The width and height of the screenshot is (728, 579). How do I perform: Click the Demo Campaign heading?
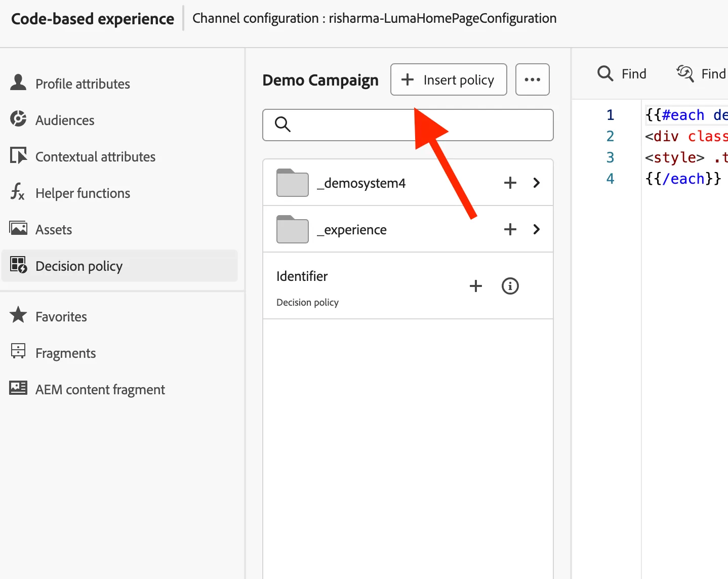[x=320, y=80]
